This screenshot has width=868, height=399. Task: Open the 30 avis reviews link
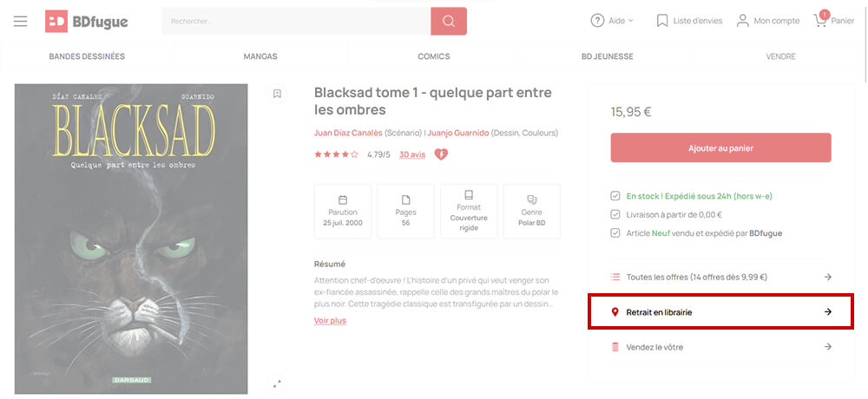click(412, 154)
